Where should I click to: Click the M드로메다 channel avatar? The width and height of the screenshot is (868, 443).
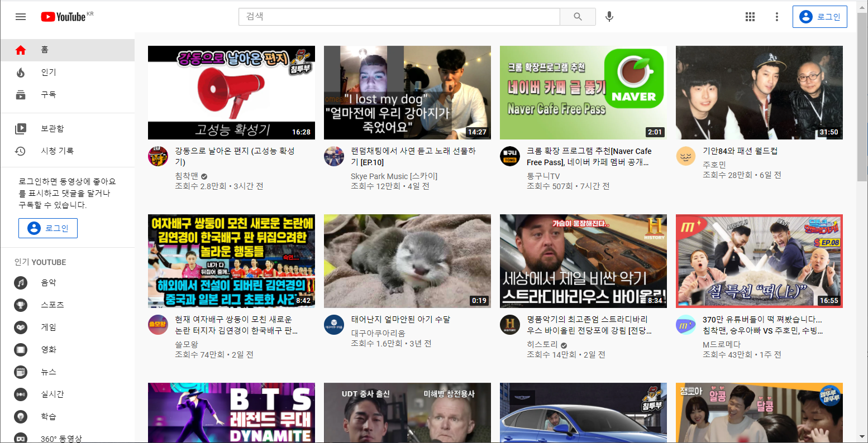point(686,325)
